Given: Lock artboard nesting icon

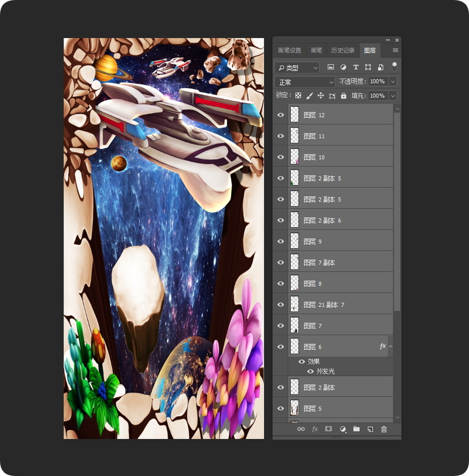Looking at the screenshot, I should pyautogui.click(x=332, y=96).
